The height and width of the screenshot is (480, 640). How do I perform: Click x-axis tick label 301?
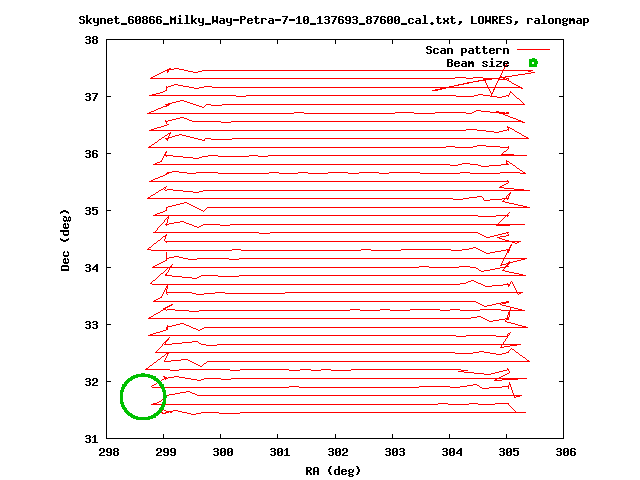(280, 452)
